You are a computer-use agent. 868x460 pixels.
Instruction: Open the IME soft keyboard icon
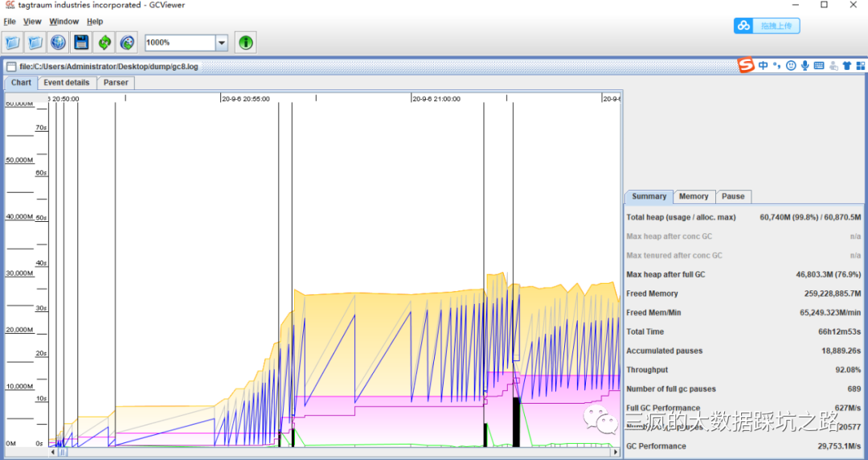pyautogui.click(x=819, y=65)
